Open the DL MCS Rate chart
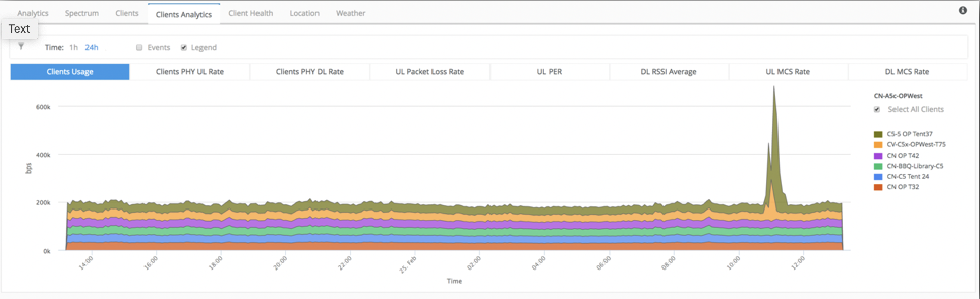 pos(907,72)
